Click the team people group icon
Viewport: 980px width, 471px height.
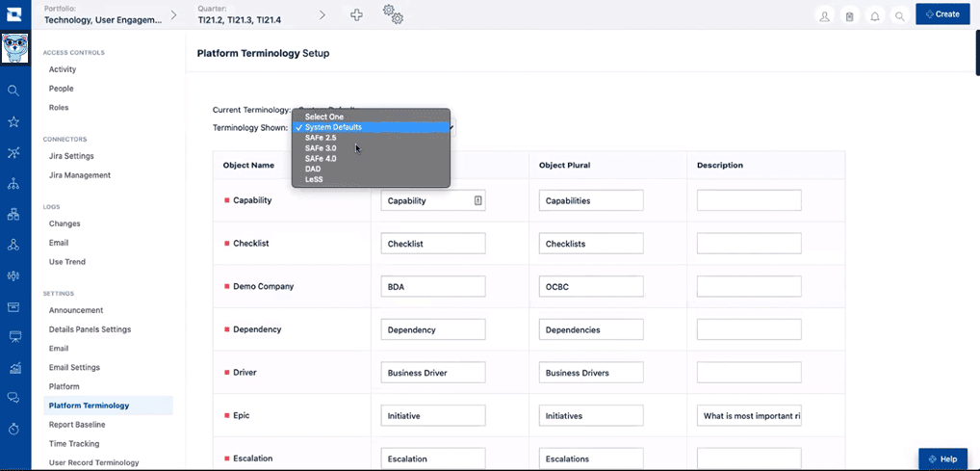[x=13, y=275]
